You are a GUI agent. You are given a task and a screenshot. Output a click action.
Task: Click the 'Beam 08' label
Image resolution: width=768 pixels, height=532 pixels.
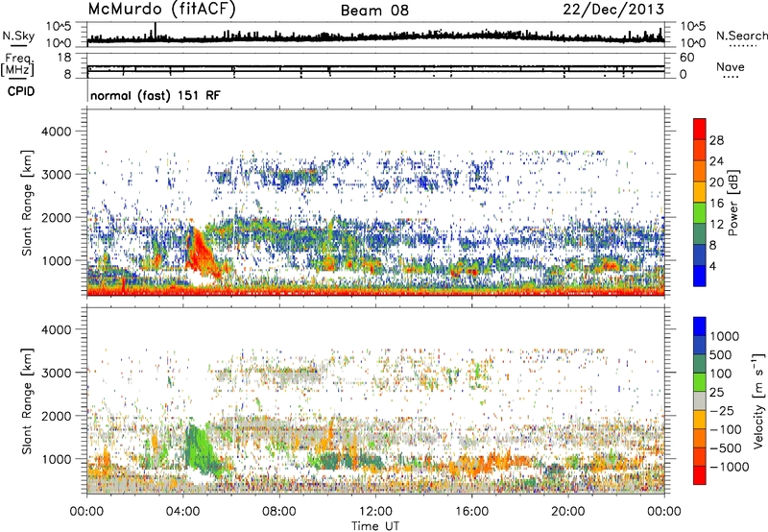point(374,11)
